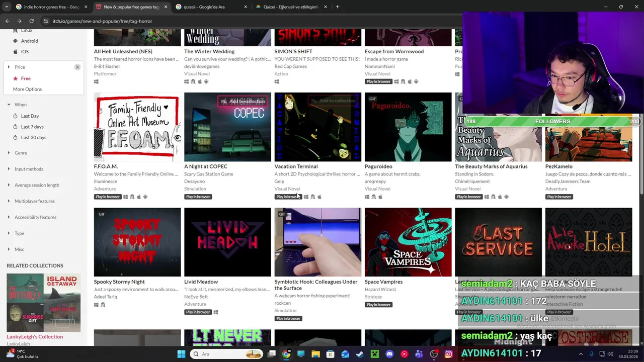Open Instagram from the taskbar
This screenshot has width=644, height=362.
(x=448, y=354)
